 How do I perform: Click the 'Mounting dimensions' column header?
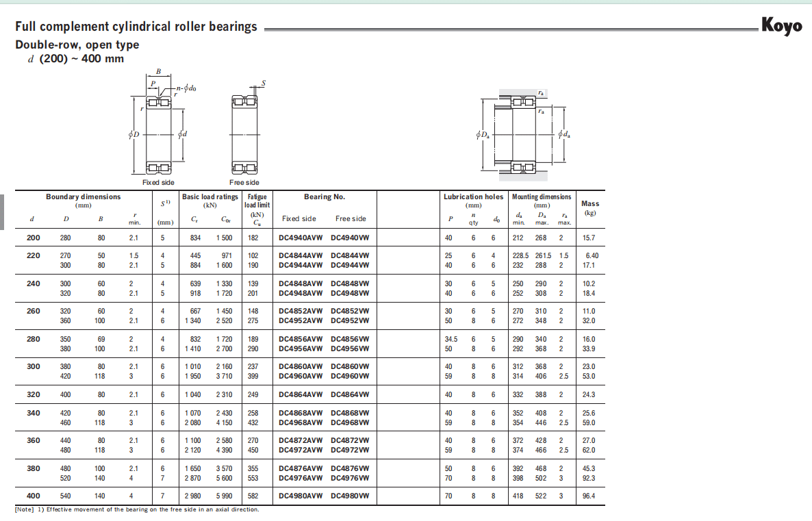click(542, 197)
